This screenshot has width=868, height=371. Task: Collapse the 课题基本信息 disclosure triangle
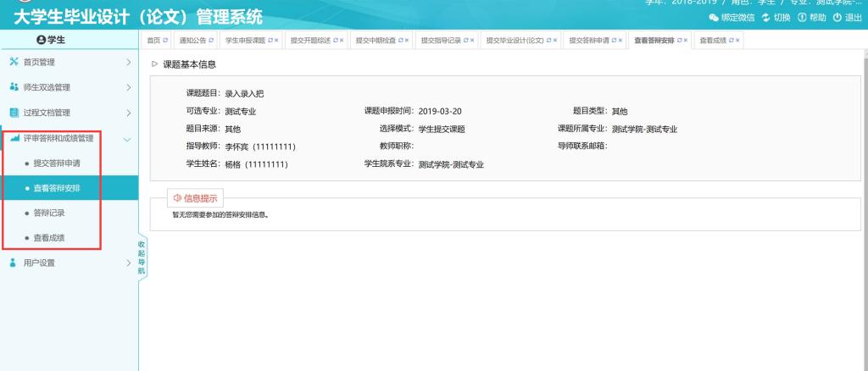tap(153, 64)
